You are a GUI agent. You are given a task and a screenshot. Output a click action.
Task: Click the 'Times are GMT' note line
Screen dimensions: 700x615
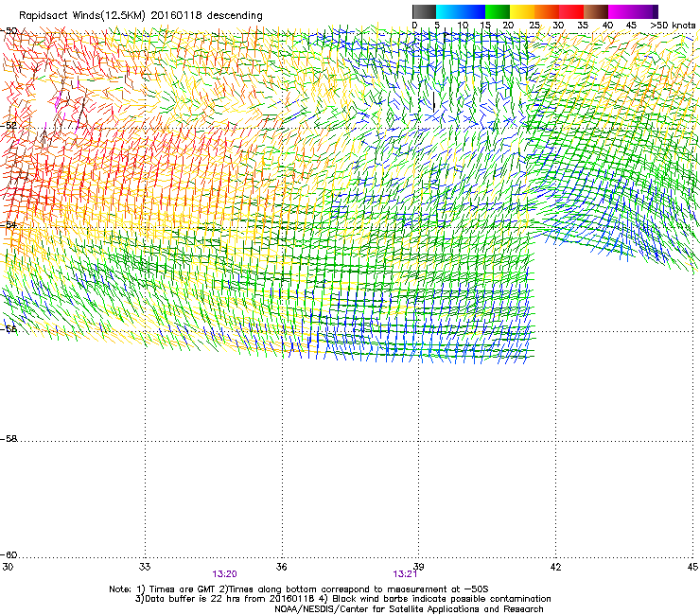click(x=299, y=589)
